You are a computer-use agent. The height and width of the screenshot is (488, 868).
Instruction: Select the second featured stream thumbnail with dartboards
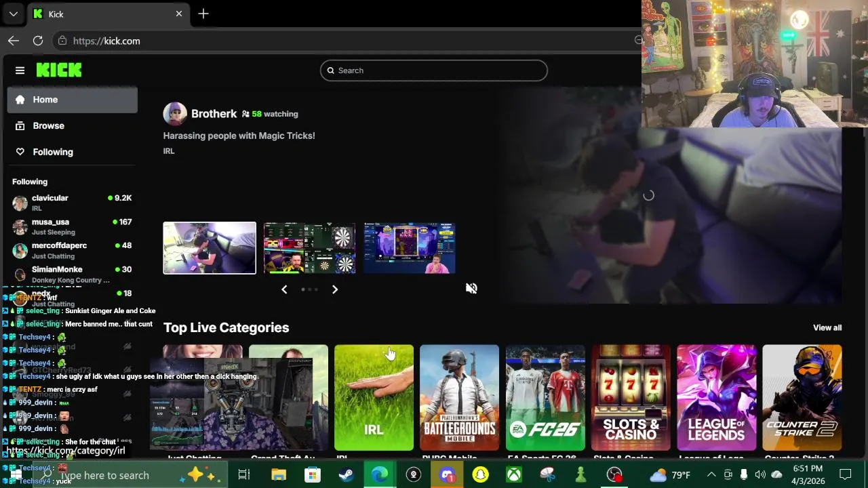coord(309,248)
